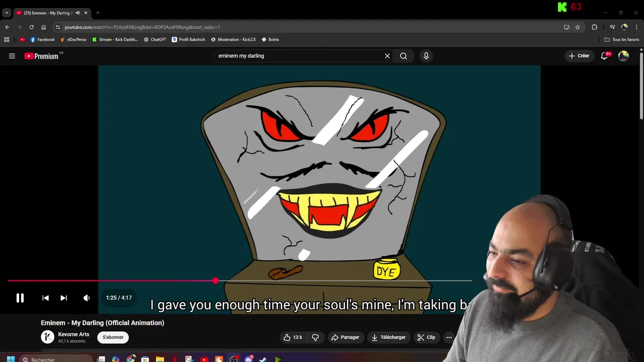Click the page vertical scrollbar
The height and width of the screenshot is (362, 644).
pos(641,85)
